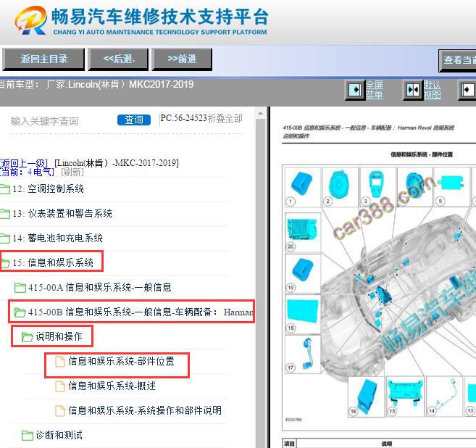Click the 信息和娱乐系统 - 部件位置 document heading
Screen dimensions: 476x448
422,154
